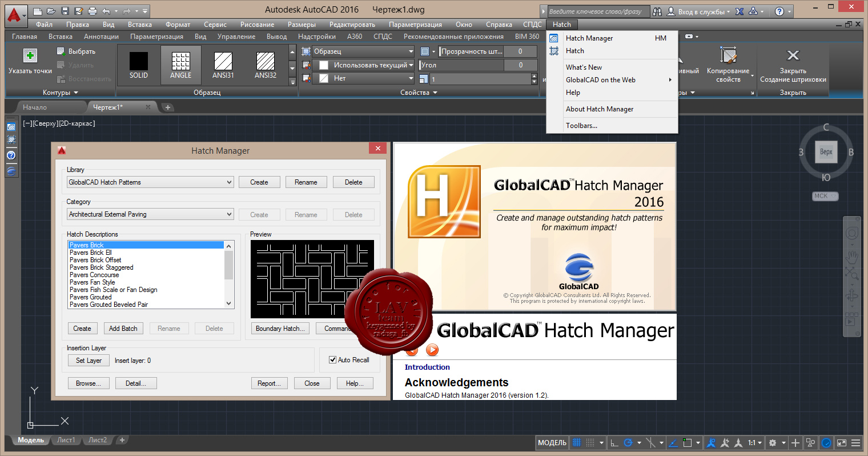Toggle ortho mode in status bar

tap(614, 443)
